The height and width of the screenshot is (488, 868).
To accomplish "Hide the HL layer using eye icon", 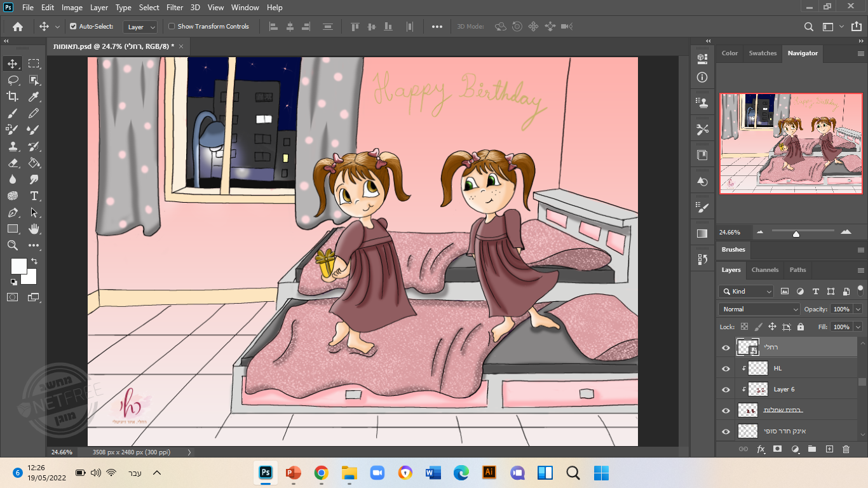I will [x=726, y=369].
